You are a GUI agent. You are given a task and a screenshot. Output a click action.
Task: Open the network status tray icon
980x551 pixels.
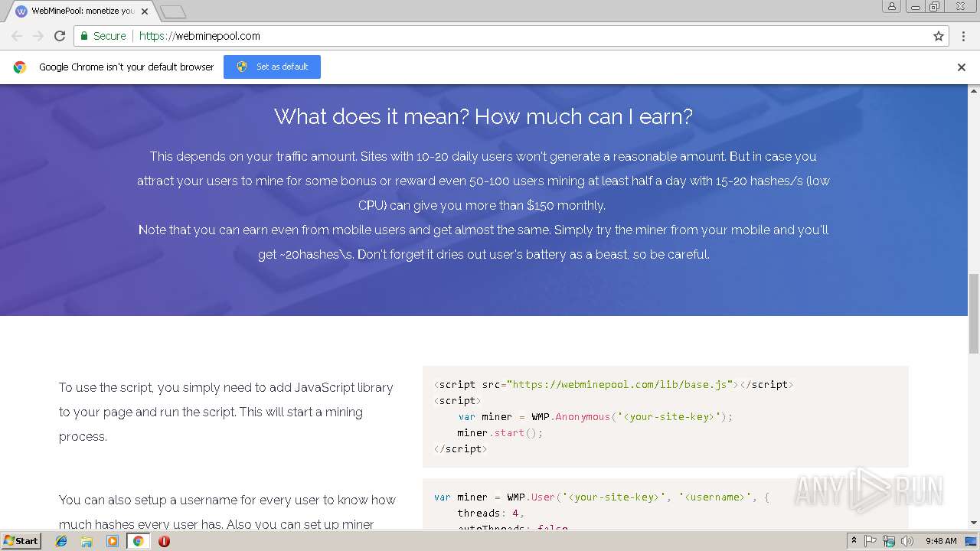pos(889,541)
